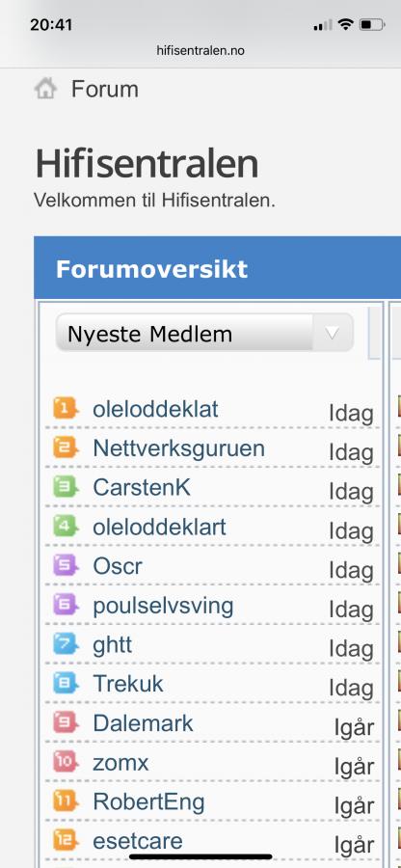This screenshot has height=868, width=401.
Task: Select orange number 11 badge by RobertEng
Action: [x=66, y=801]
